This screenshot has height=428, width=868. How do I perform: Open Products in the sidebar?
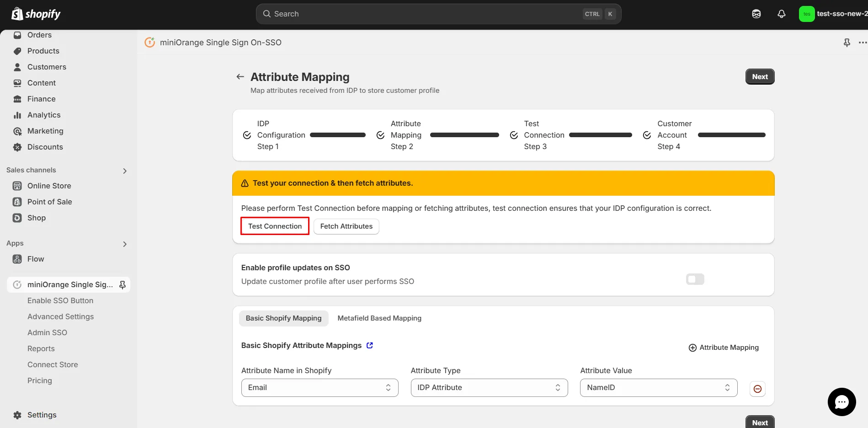tap(43, 51)
